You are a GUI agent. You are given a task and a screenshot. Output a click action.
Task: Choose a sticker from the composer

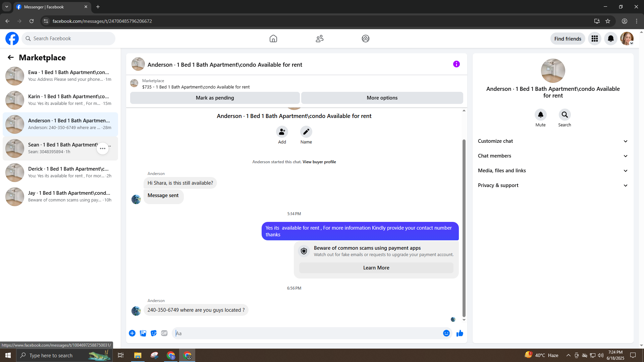[x=154, y=333]
